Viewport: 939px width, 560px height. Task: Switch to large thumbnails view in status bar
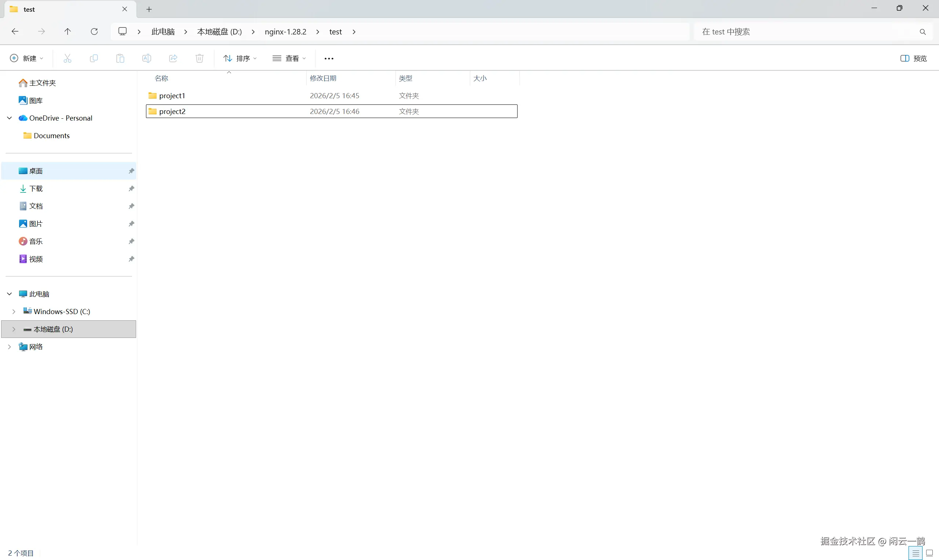pos(929,553)
